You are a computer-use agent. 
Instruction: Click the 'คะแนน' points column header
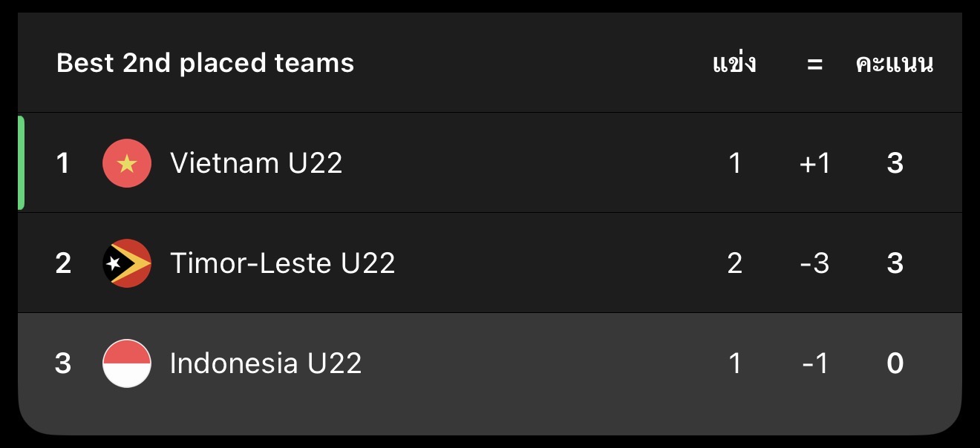click(x=895, y=64)
